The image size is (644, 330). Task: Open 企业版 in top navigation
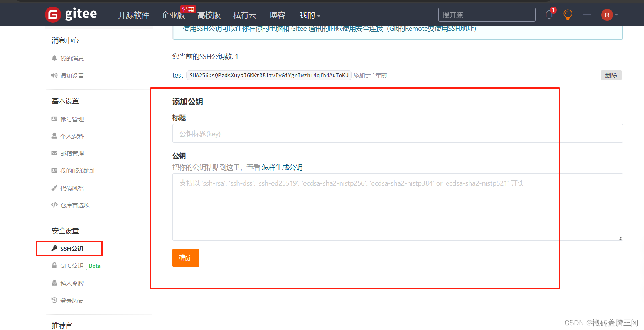(x=173, y=15)
